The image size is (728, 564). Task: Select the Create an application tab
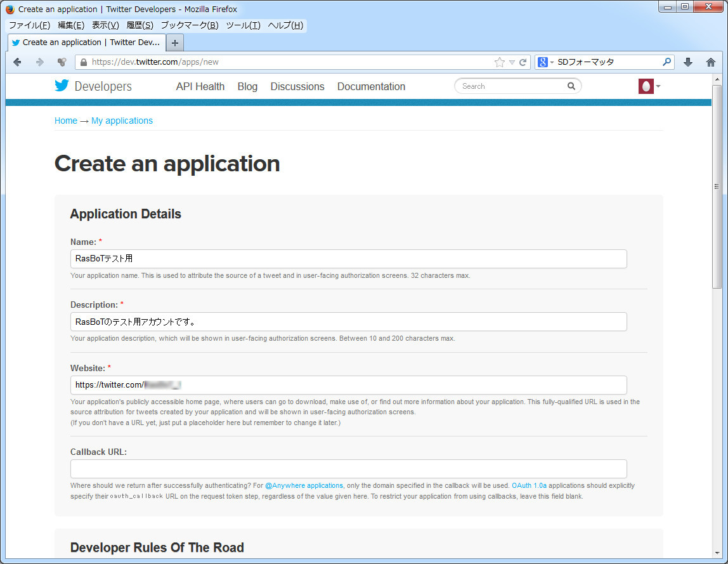click(86, 43)
